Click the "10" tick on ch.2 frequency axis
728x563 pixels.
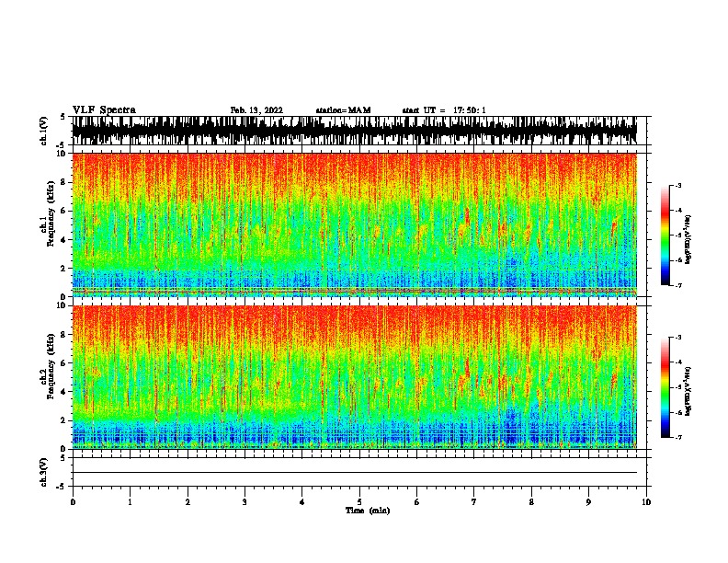[63, 305]
